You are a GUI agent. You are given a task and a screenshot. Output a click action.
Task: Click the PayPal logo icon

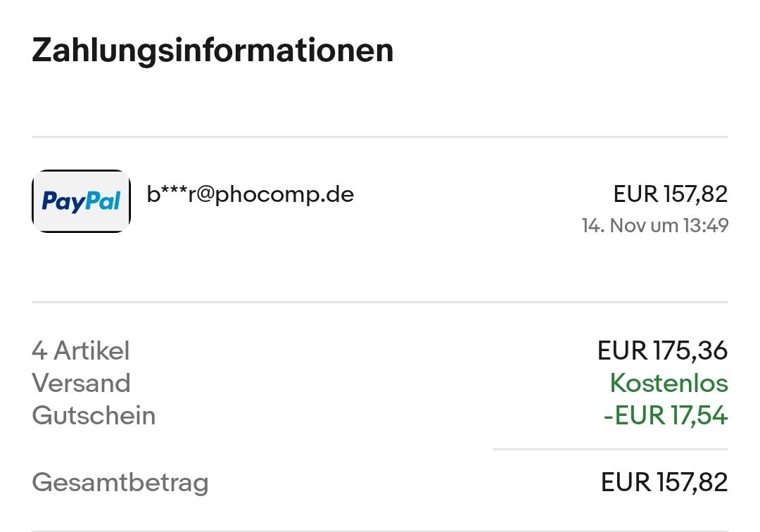[x=81, y=201]
